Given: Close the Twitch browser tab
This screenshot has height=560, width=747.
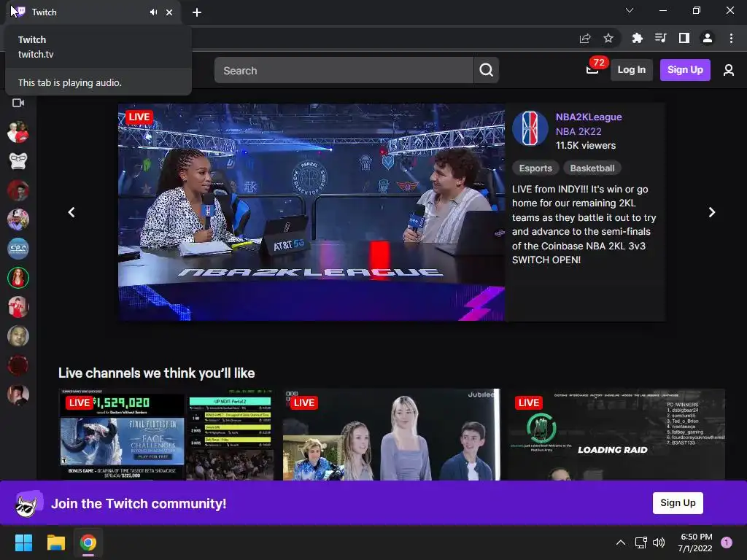Looking at the screenshot, I should (169, 12).
